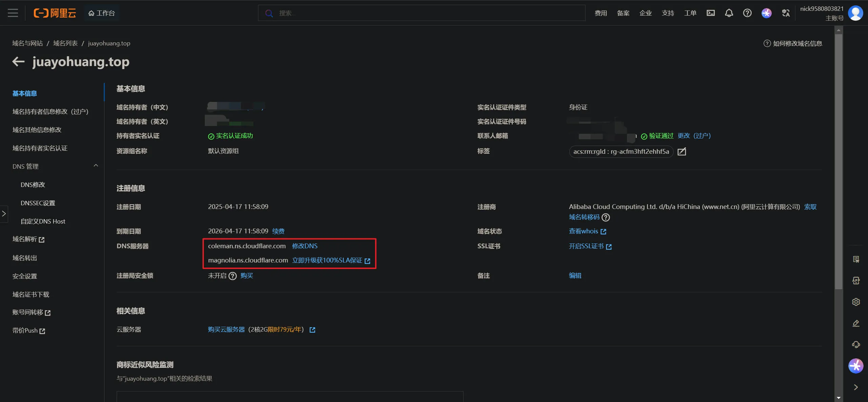Open the hamburger navigation menu

tap(13, 13)
